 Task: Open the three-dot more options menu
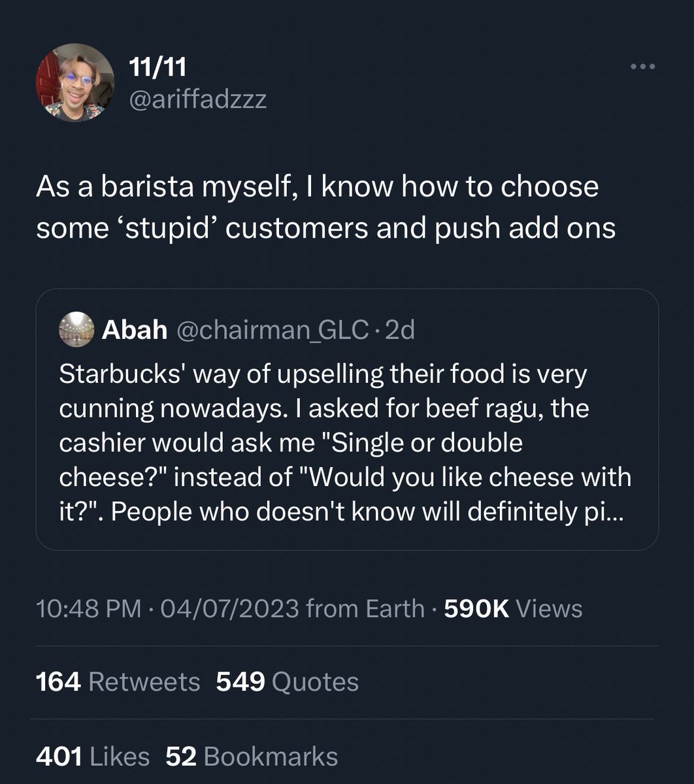click(642, 67)
